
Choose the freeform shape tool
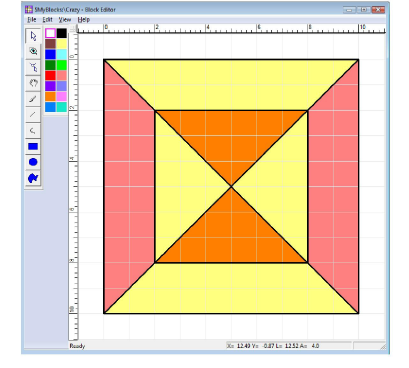pyautogui.click(x=33, y=178)
